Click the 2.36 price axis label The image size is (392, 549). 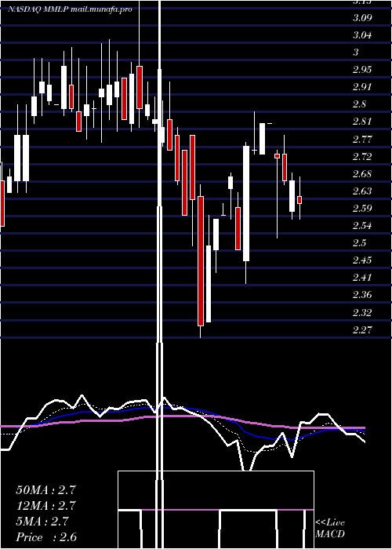tap(362, 295)
